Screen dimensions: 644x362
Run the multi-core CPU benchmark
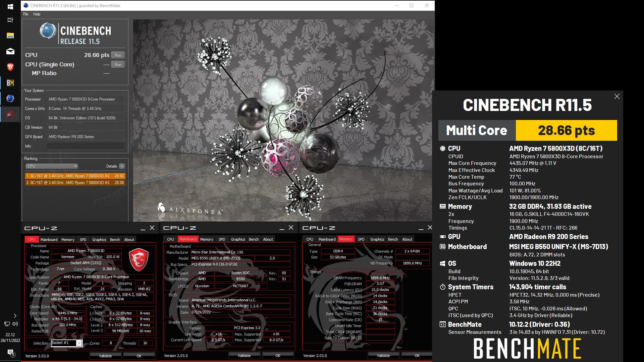pyautogui.click(x=118, y=55)
